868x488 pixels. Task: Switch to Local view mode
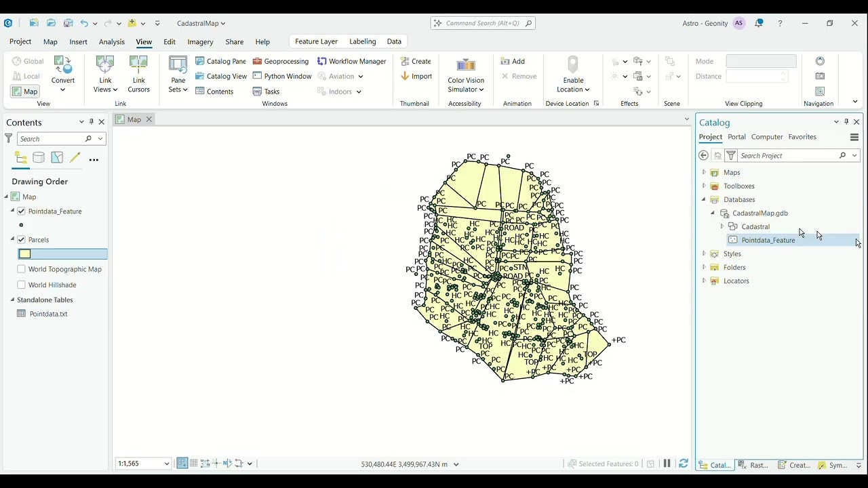[26, 76]
